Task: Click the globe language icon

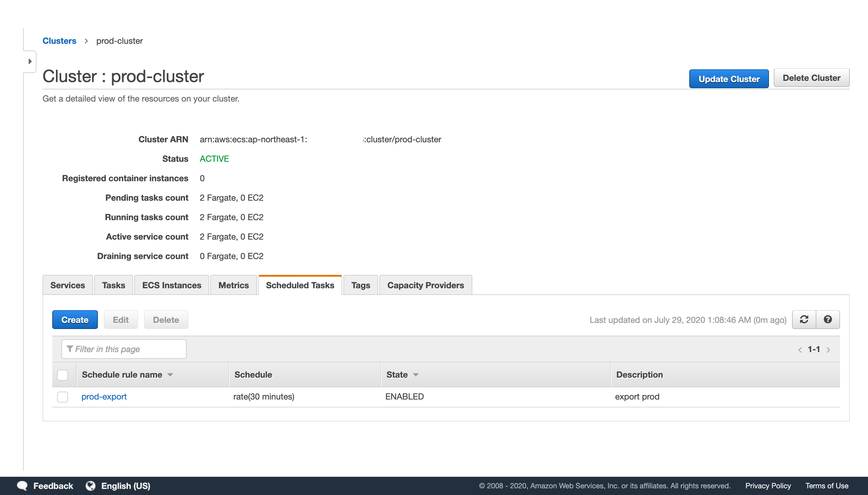Action: point(90,486)
